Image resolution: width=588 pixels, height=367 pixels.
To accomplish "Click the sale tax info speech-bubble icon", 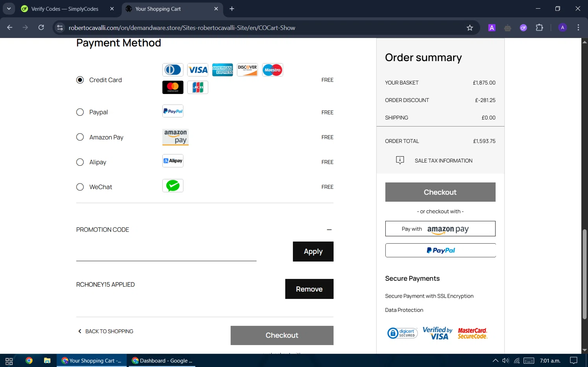I will point(400,160).
